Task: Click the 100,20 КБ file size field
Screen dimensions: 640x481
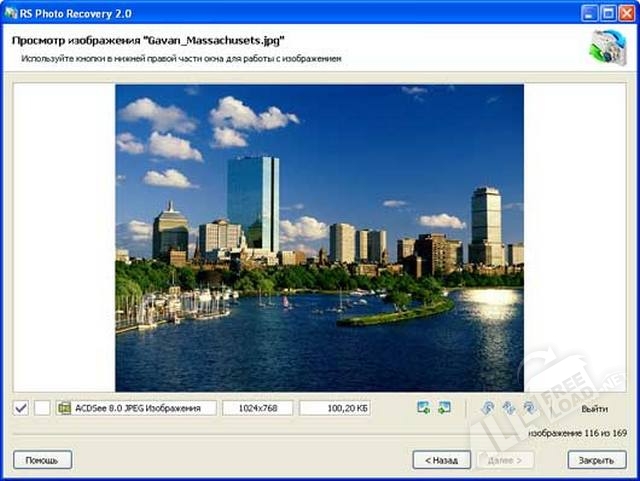Action: pos(334,408)
